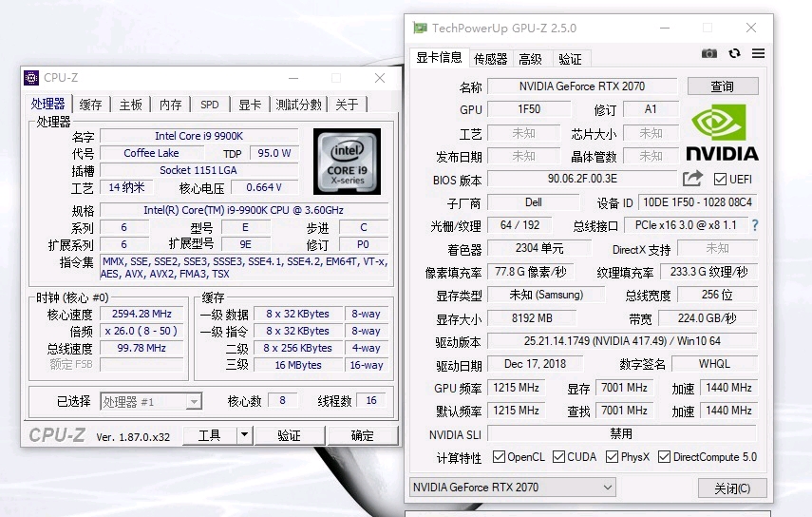Click the 2594.28 MHz core speed value
This screenshot has width=812, height=517.
[142, 314]
